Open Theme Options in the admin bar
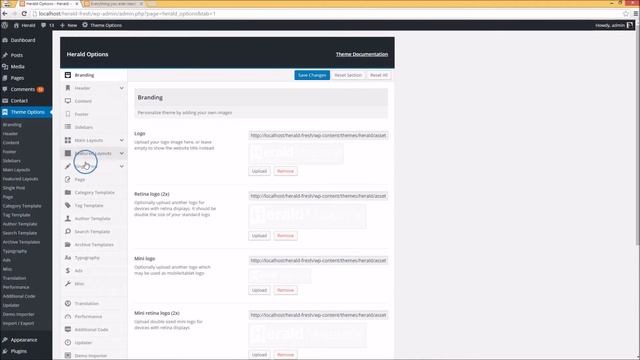 pyautogui.click(x=102, y=25)
